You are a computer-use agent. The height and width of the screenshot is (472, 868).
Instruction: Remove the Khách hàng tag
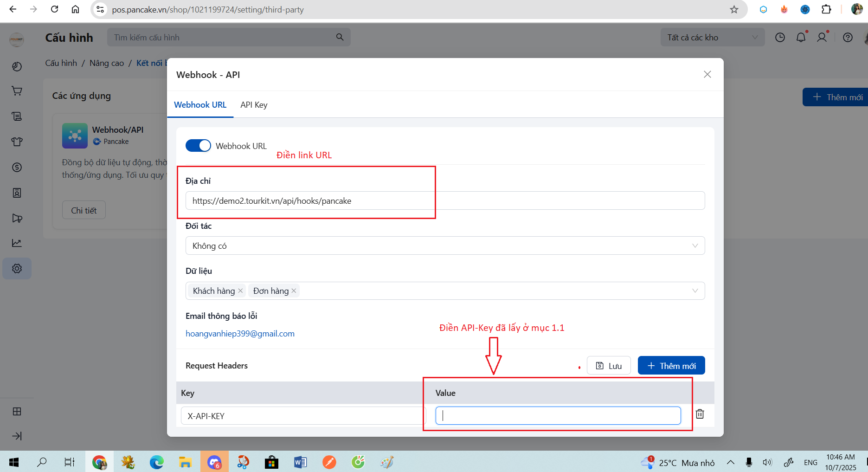point(240,291)
